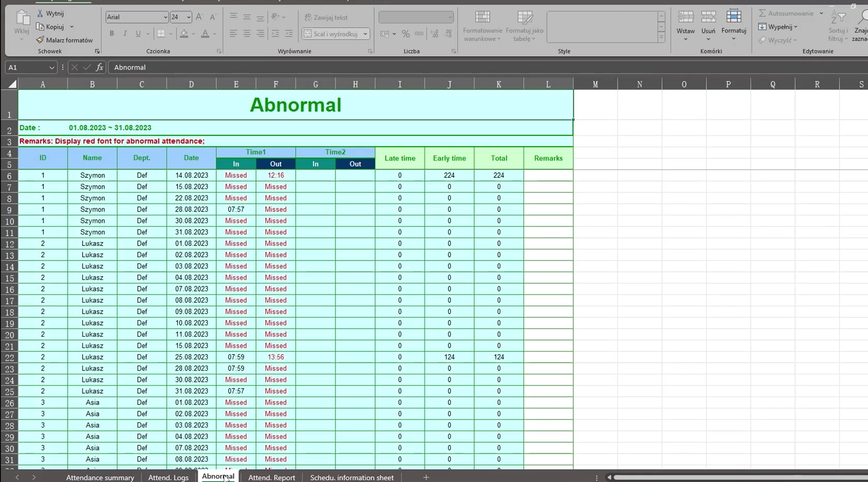Screen dimensions: 868x482
Task: Align text right
Action: click(260, 33)
